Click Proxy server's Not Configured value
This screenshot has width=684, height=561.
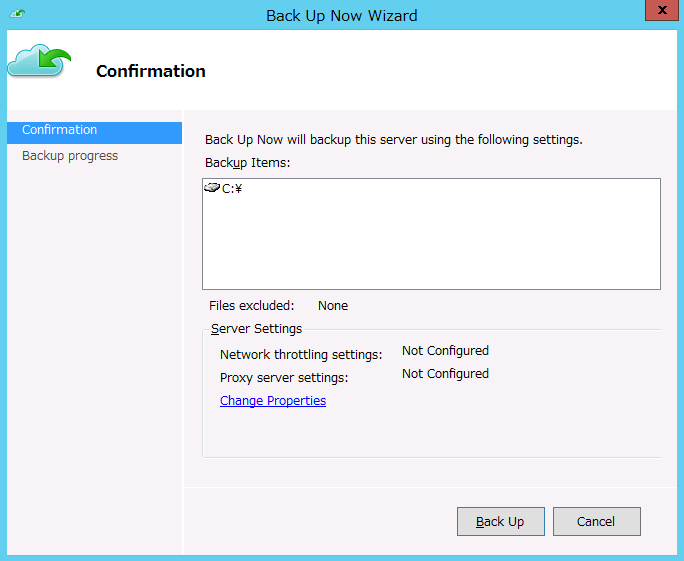[445, 374]
